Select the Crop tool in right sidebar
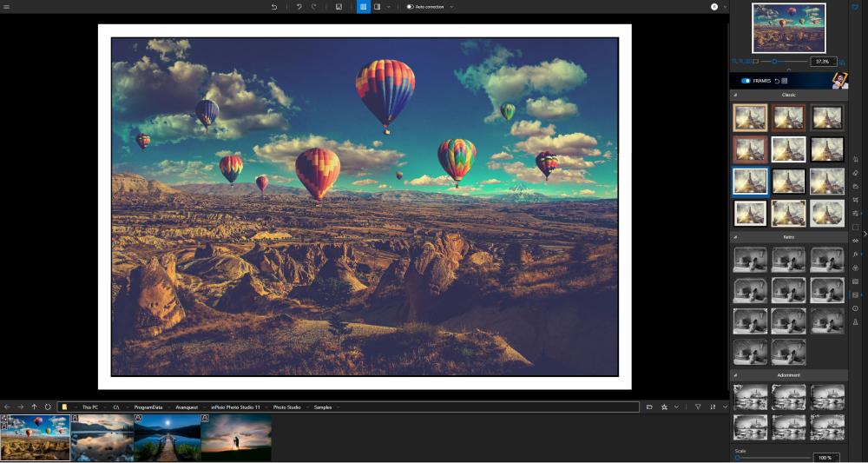This screenshot has height=463, width=868. pyautogui.click(x=855, y=200)
